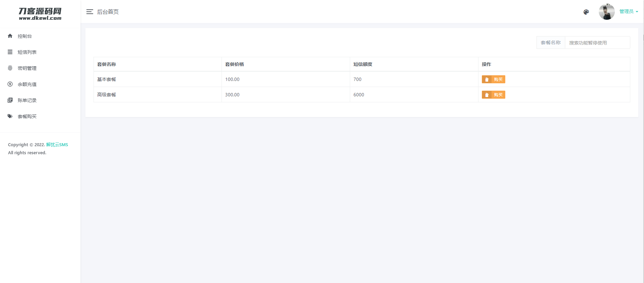
Task: Expand the 管理员 user dropdown
Action: coord(626,11)
